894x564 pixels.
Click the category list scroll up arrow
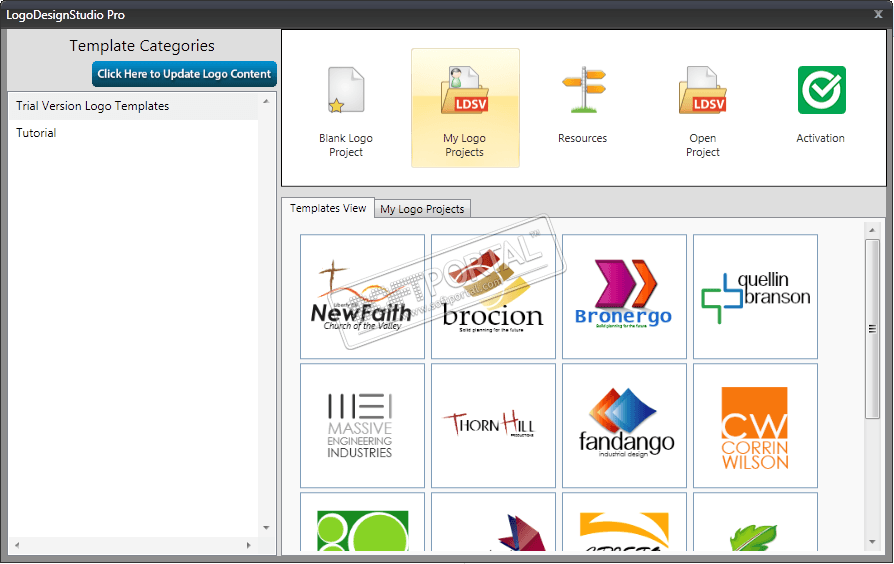[266, 102]
